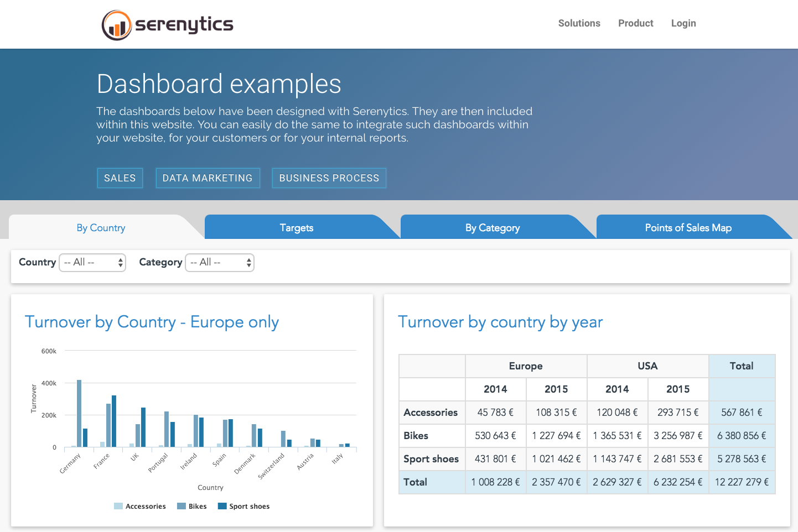Toggle the Bikes legend item
The width and height of the screenshot is (798, 532).
[191, 506]
